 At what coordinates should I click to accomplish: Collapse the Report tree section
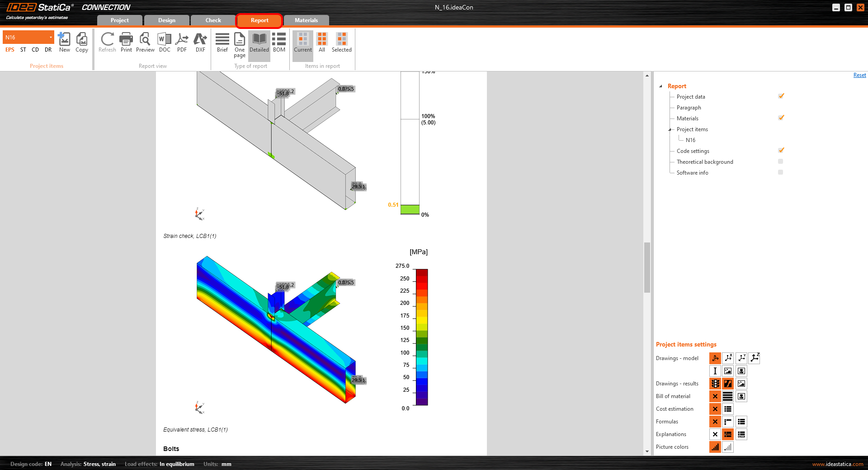point(661,86)
